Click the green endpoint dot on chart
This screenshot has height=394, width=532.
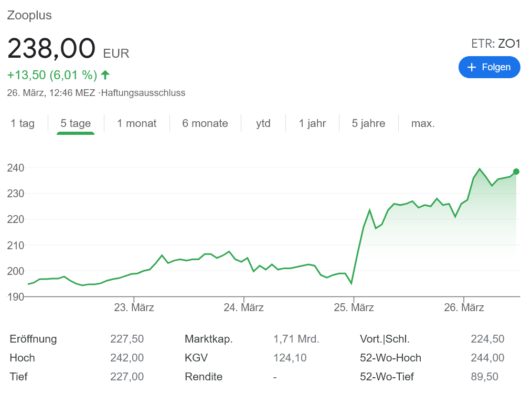tap(516, 172)
